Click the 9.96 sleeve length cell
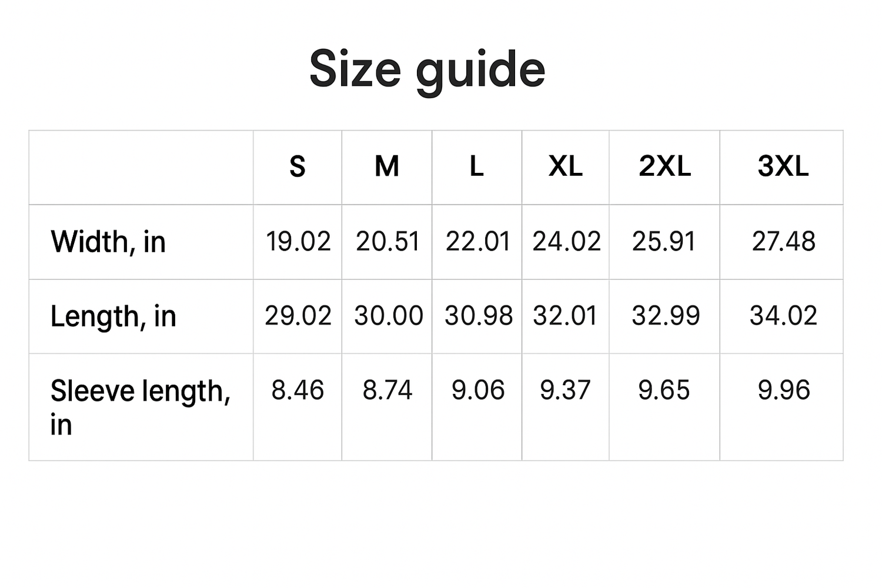The height and width of the screenshot is (588, 882). (783, 390)
